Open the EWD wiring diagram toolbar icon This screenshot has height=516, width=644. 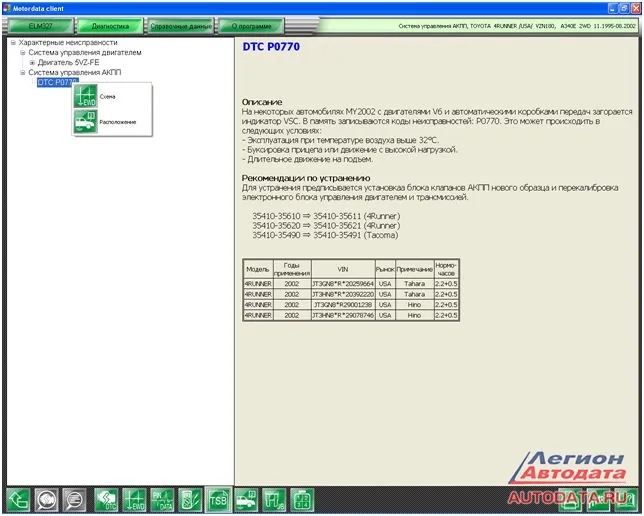point(134,500)
